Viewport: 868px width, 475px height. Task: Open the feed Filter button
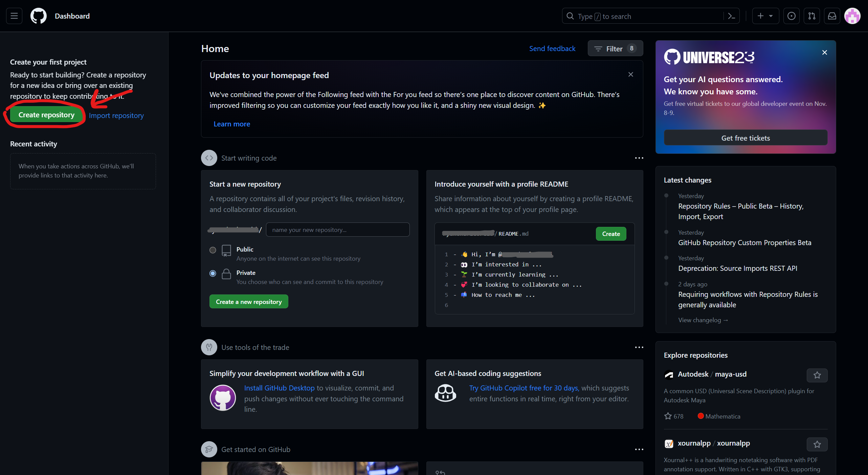pos(615,49)
